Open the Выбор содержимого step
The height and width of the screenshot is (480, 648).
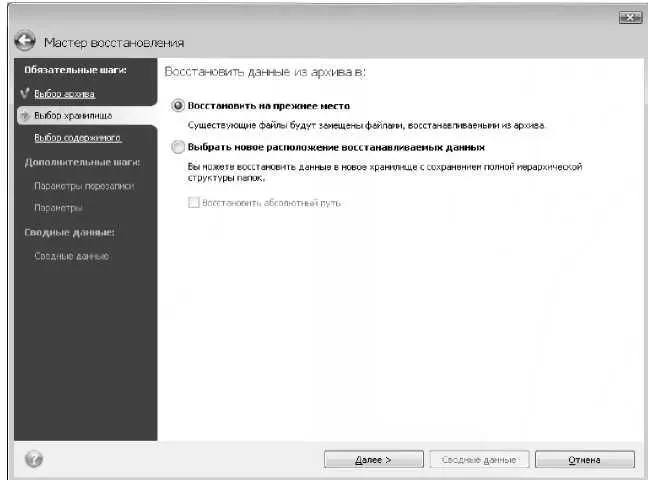78,138
